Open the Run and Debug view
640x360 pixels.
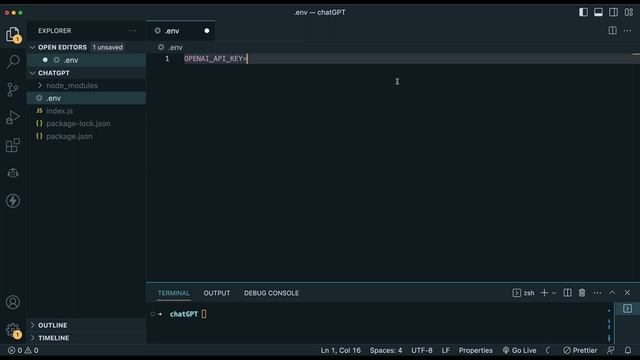coord(13,117)
